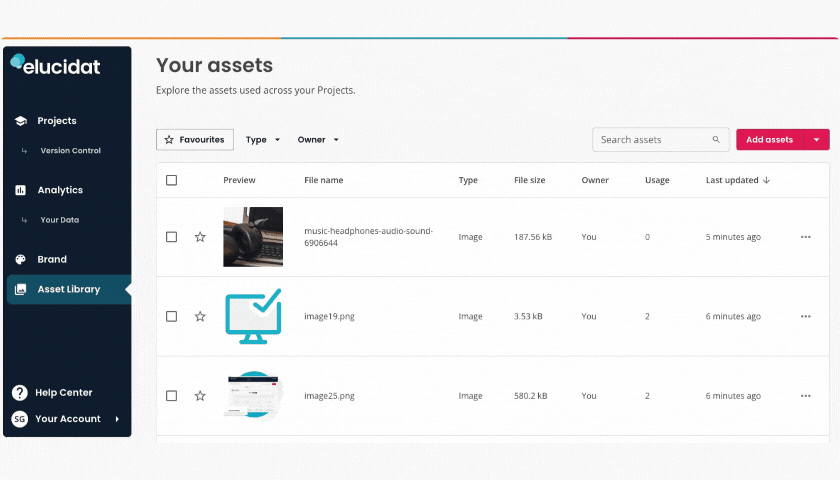Screen dimensions: 840x480
Task: Open Version Control in sidebar
Action: pyautogui.click(x=71, y=151)
